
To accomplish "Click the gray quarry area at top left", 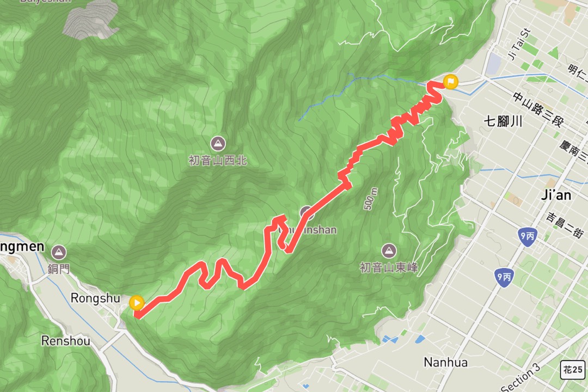I will 91,20.
